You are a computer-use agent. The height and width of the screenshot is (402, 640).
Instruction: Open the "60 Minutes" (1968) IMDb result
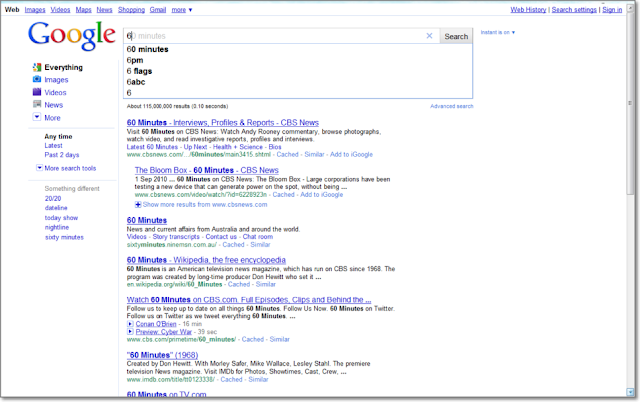pyautogui.click(x=162, y=355)
